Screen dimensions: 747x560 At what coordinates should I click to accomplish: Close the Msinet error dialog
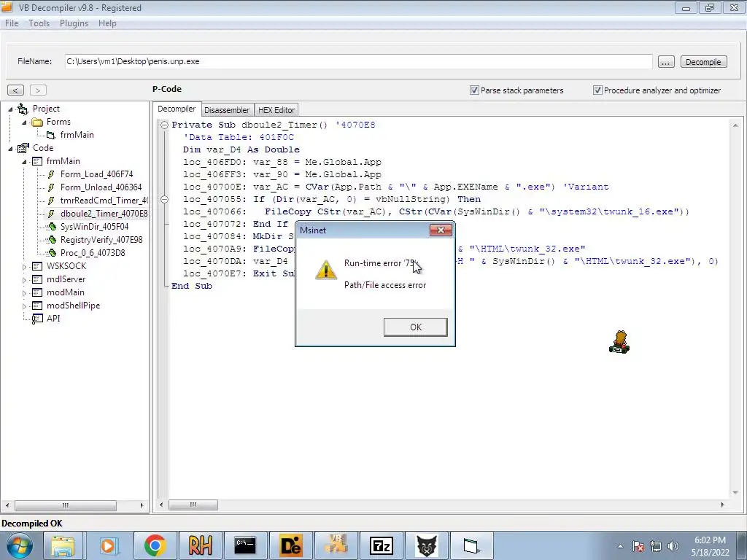point(441,230)
